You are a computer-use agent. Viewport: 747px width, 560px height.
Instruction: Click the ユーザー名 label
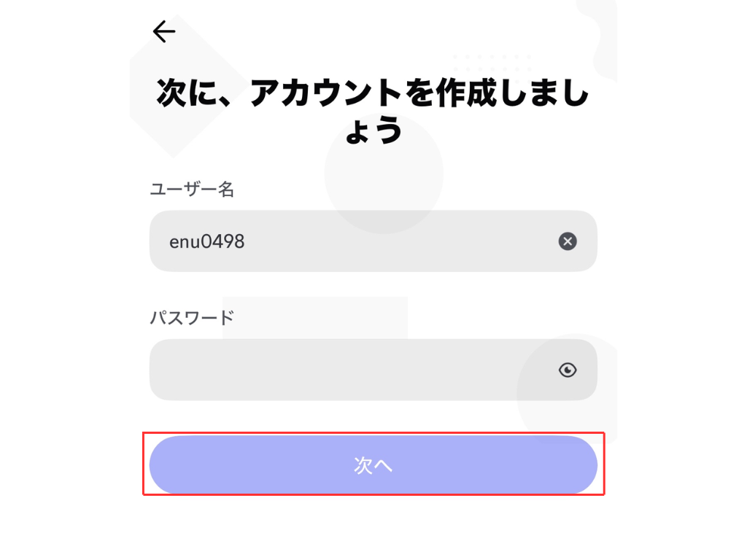tap(192, 190)
